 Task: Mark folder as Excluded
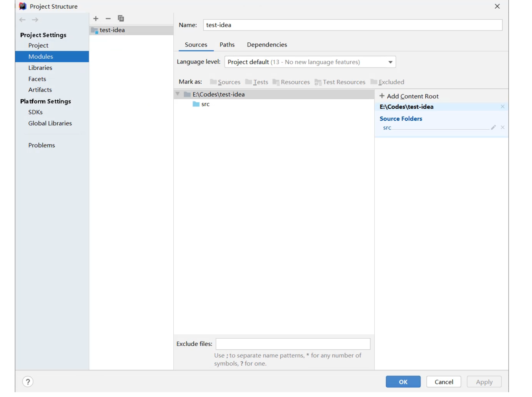[387, 82]
